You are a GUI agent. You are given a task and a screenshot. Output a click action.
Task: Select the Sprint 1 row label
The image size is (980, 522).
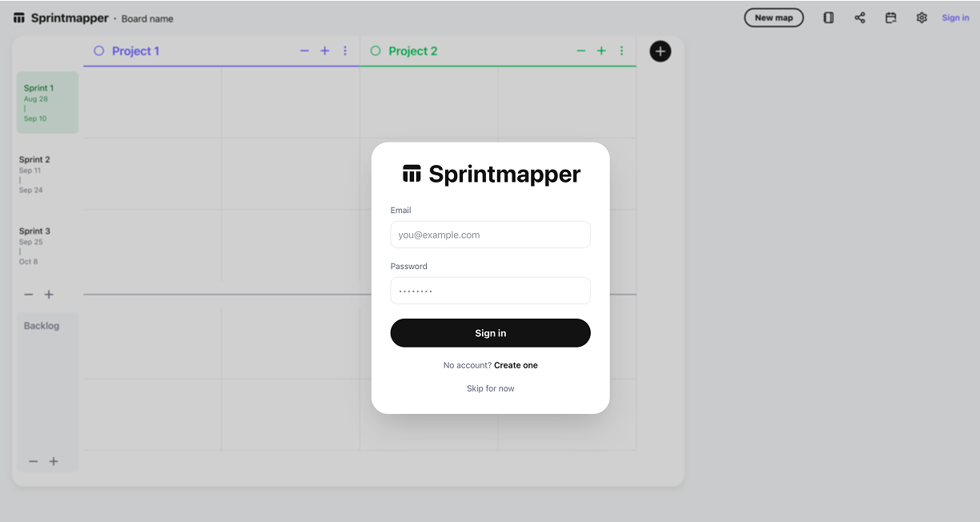pyautogui.click(x=48, y=102)
